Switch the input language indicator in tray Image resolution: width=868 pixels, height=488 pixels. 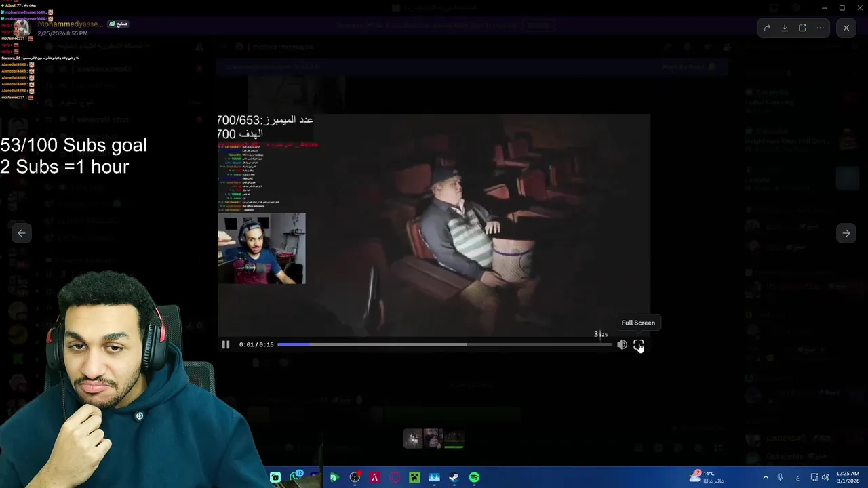pos(797,477)
